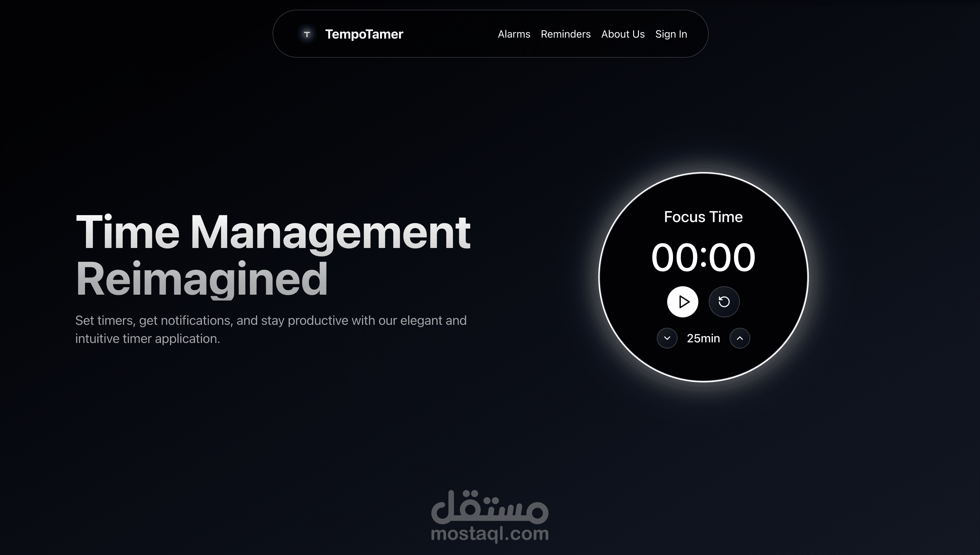Toggle the play/pause state of timer
Screen dimensions: 980x555
(x=682, y=301)
